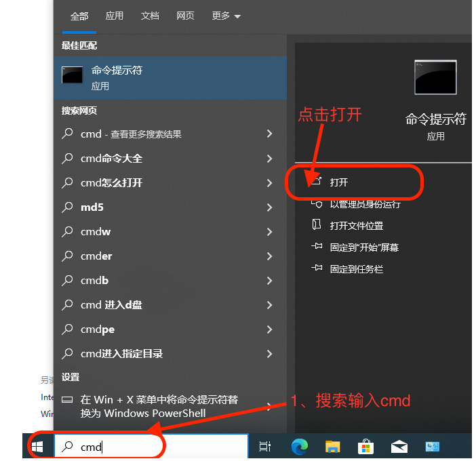Screen dimensions: 476x461
Task: Expand arrow for cmdb suggestion
Action: [269, 281]
